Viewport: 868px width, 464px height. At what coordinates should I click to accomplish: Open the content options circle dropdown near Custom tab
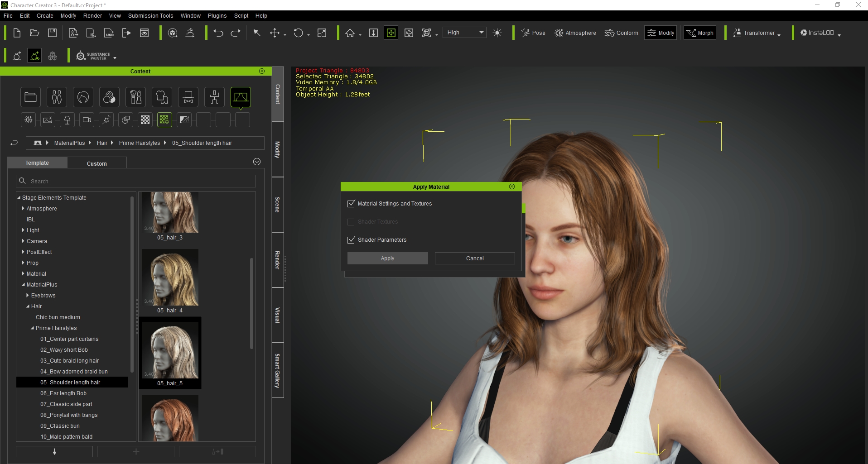pos(257,162)
